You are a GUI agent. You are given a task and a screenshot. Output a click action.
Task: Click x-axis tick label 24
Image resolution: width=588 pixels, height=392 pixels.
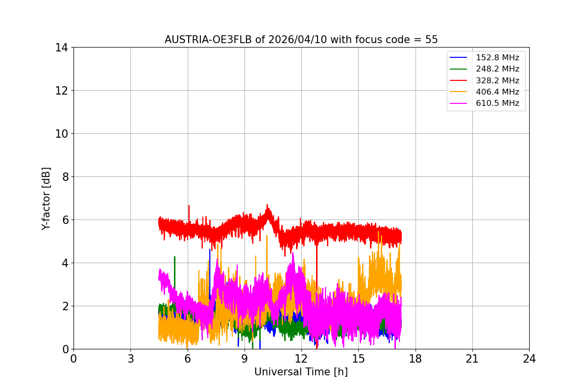pyautogui.click(x=529, y=359)
